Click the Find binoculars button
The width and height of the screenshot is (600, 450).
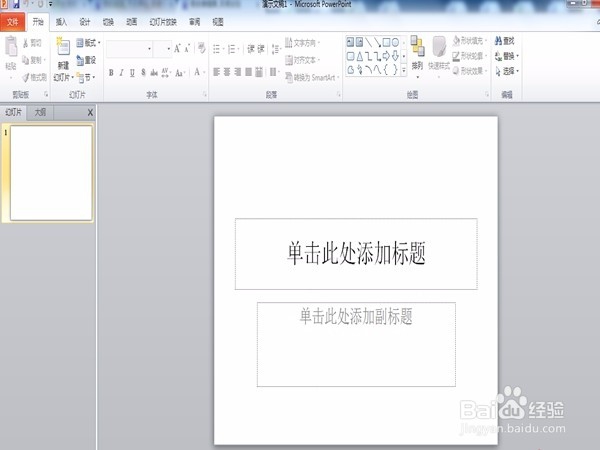(x=505, y=41)
